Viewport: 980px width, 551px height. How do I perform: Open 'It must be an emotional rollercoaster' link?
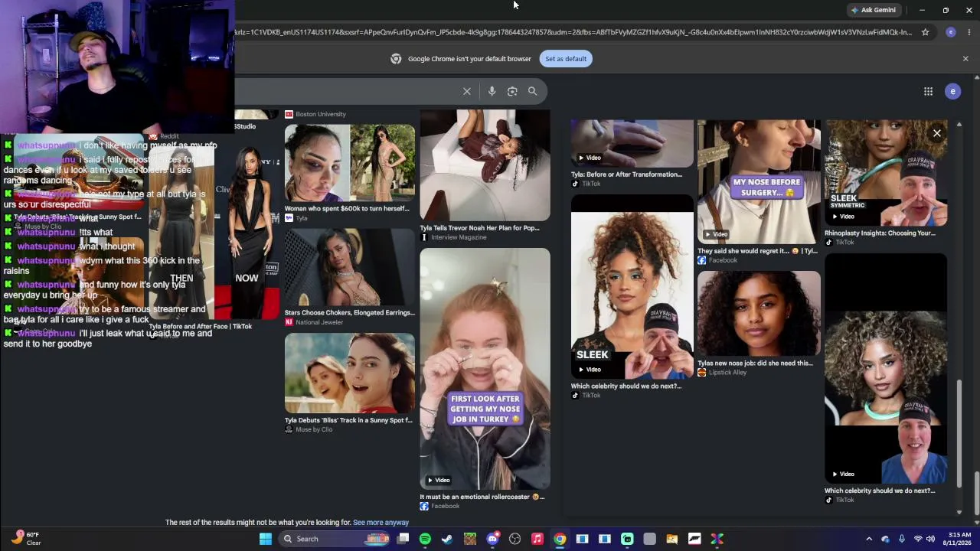coord(482,497)
